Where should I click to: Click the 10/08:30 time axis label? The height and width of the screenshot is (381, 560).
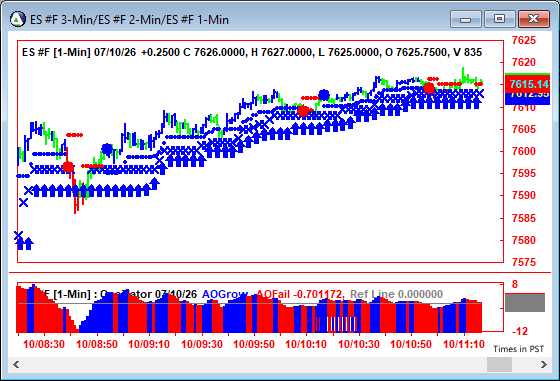44,344
